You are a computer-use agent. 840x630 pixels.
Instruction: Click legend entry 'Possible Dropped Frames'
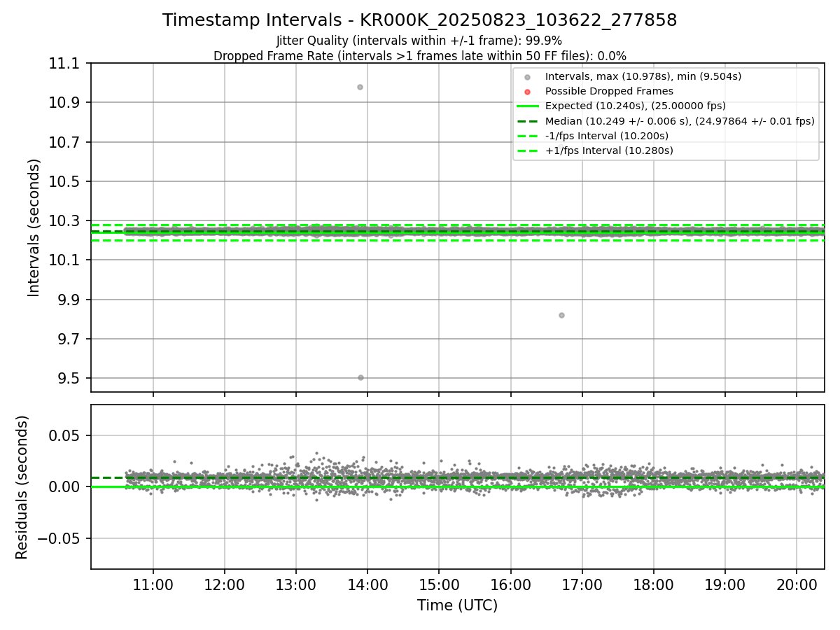[609, 91]
